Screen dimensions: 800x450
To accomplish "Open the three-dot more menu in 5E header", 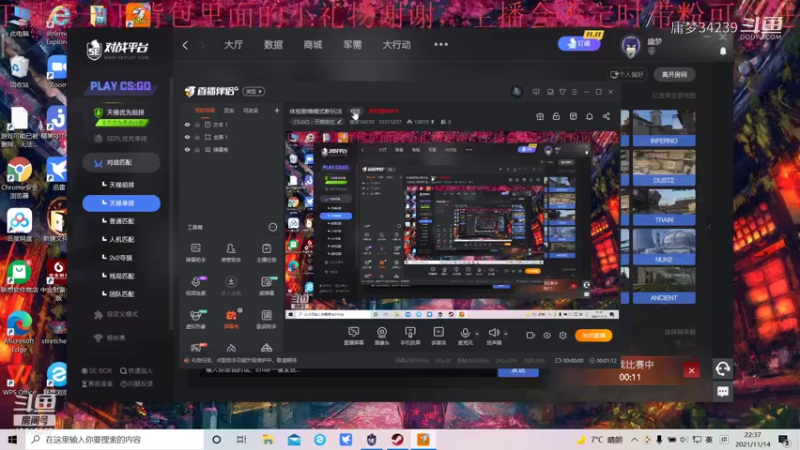I will (x=441, y=45).
